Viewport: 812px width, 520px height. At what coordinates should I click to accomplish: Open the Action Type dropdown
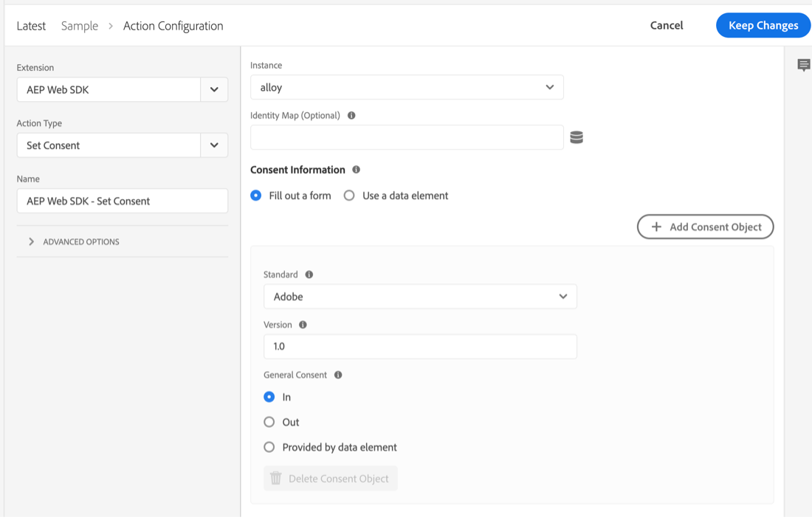tap(213, 145)
